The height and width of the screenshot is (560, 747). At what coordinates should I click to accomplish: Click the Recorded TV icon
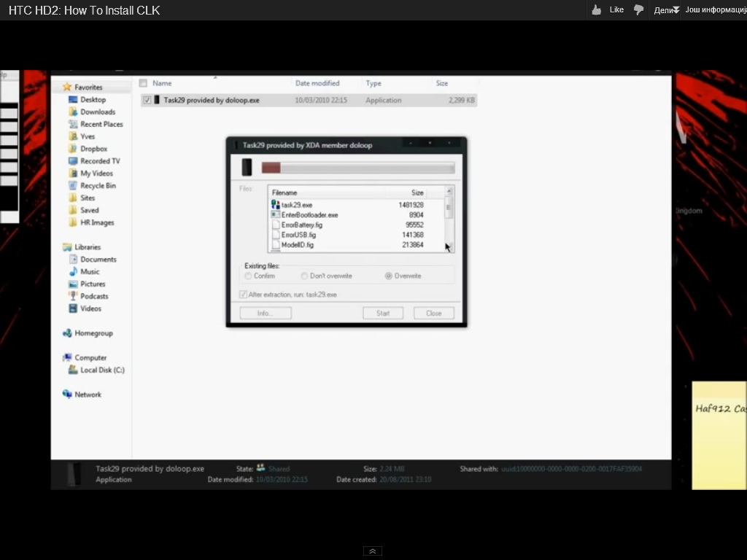73,161
